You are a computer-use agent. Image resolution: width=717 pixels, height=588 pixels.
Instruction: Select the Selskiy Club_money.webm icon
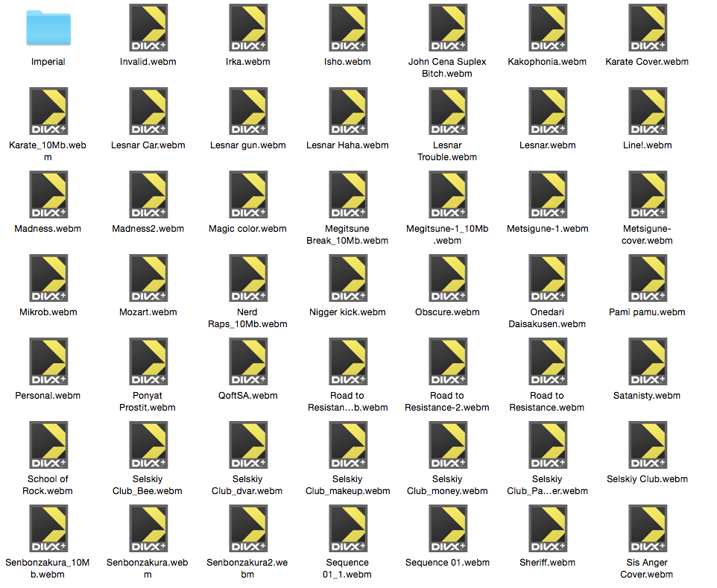point(448,445)
